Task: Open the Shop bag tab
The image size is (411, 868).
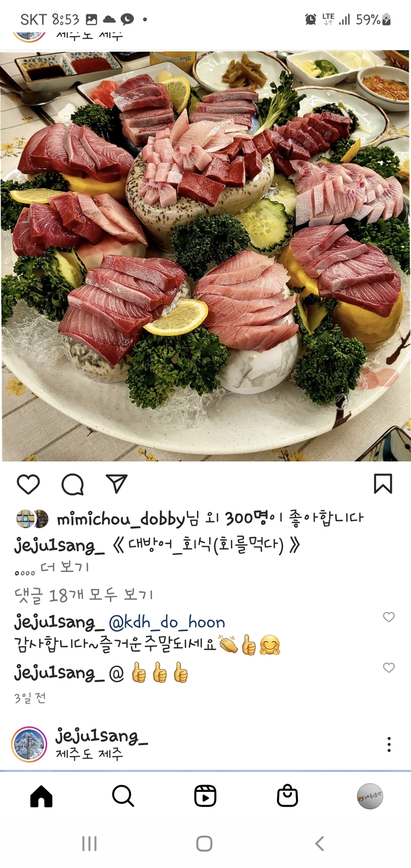Action: pos(287,796)
